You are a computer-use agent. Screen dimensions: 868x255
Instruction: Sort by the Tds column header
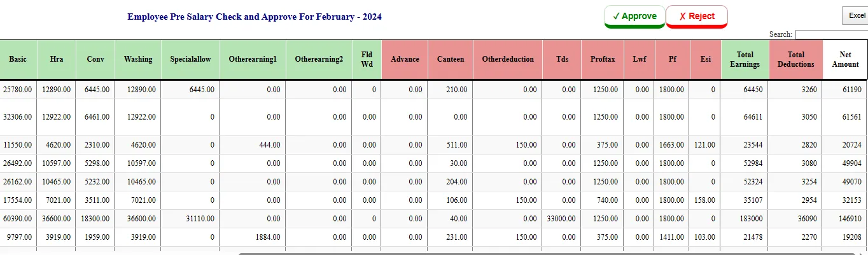(x=562, y=59)
